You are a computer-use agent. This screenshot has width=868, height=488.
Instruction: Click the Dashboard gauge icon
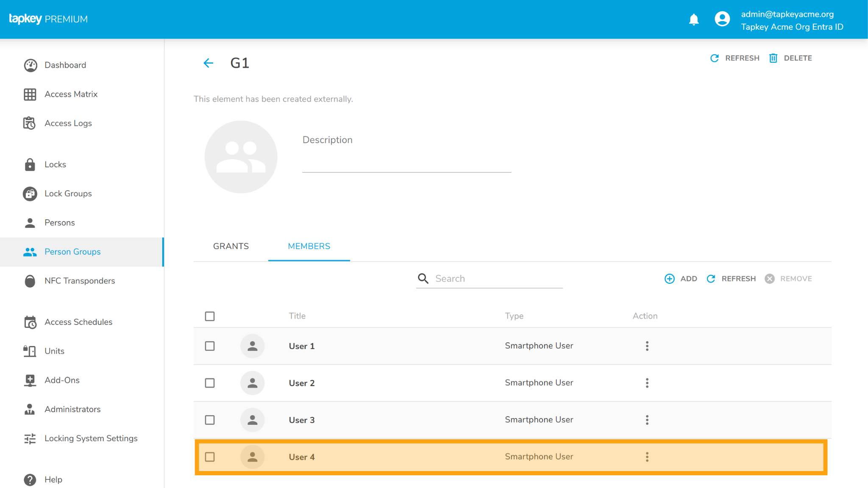[30, 65]
